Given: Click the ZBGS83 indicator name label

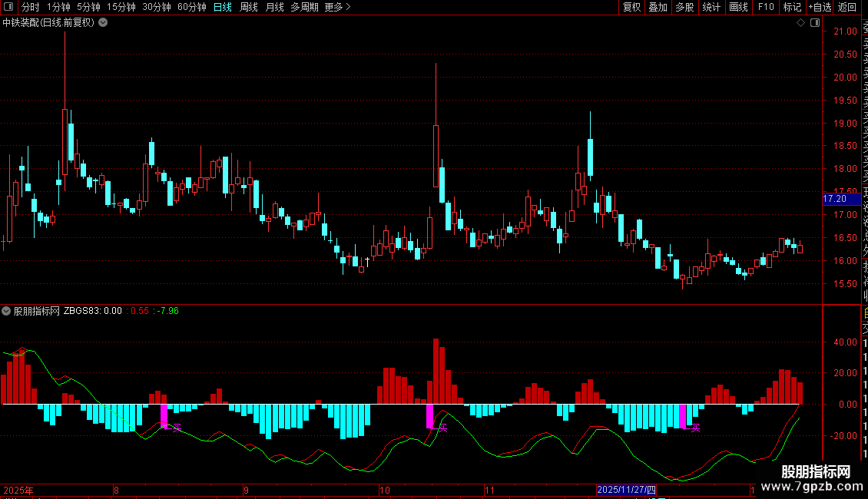Looking at the screenshot, I should click(x=82, y=311).
